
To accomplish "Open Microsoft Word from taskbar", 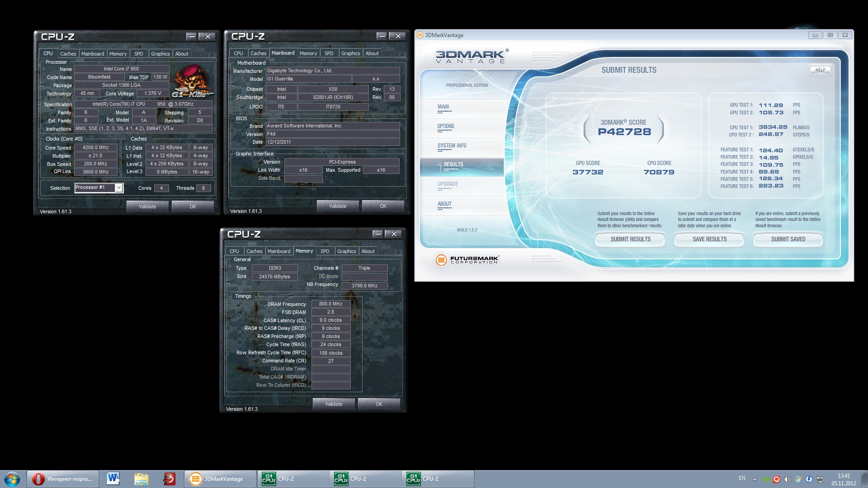I will (x=113, y=479).
